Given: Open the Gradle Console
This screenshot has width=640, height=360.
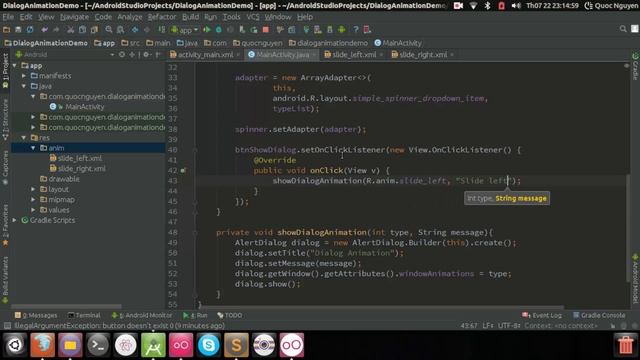Looking at the screenshot, I should coord(599,315).
